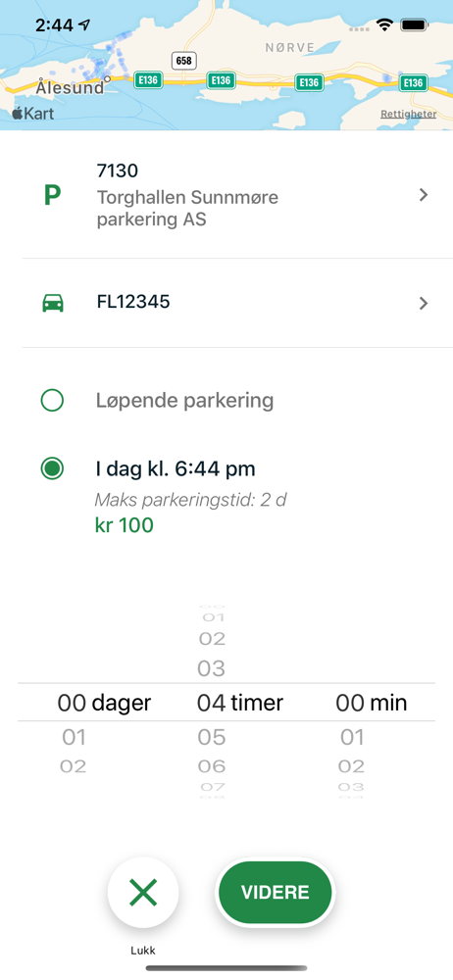Viewport: 453px width, 980px height.
Task: Select the Løpende parkering radio button
Action: coord(52,401)
